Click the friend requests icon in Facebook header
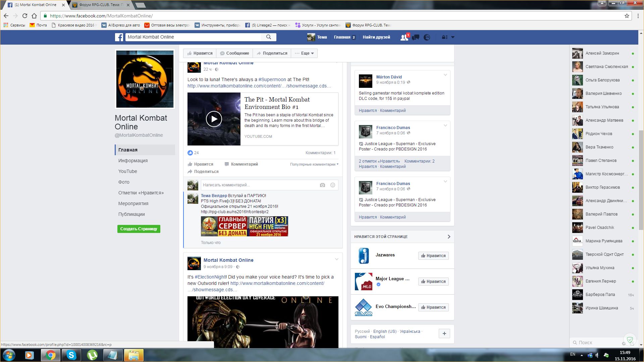 point(404,37)
